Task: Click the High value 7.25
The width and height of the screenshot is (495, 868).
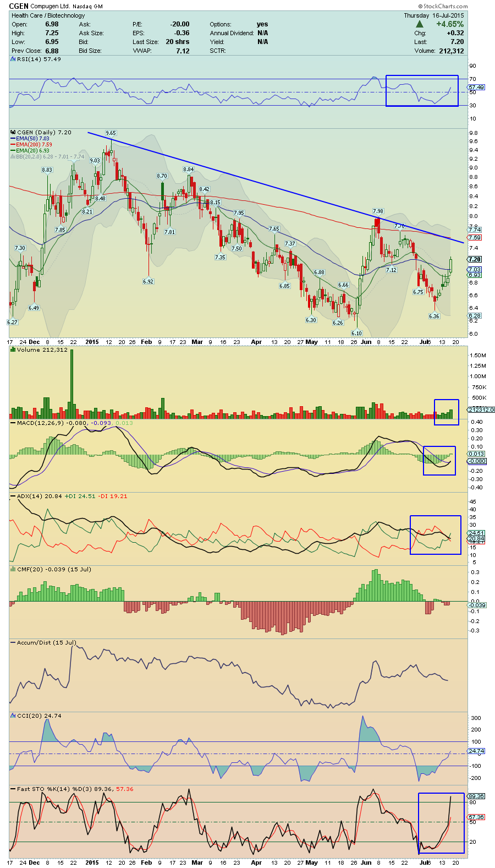Action: point(52,33)
